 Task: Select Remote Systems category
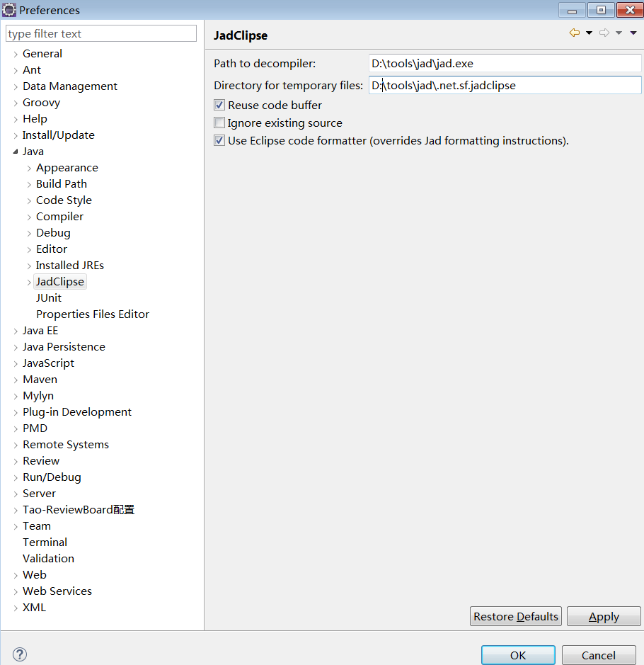[66, 445]
